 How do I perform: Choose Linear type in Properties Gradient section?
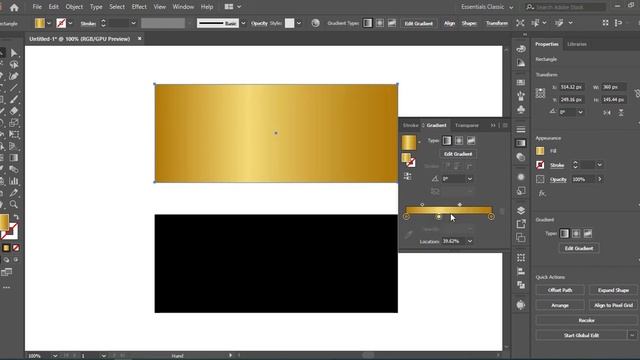[564, 233]
